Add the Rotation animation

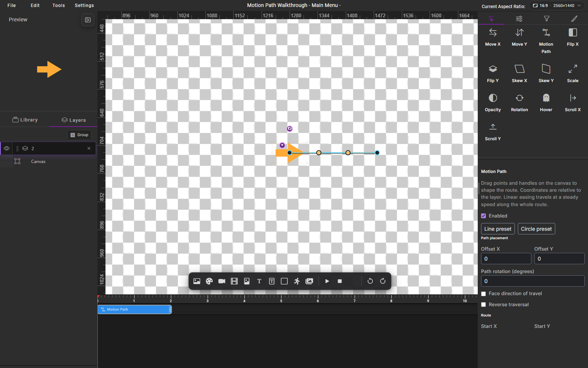(519, 103)
